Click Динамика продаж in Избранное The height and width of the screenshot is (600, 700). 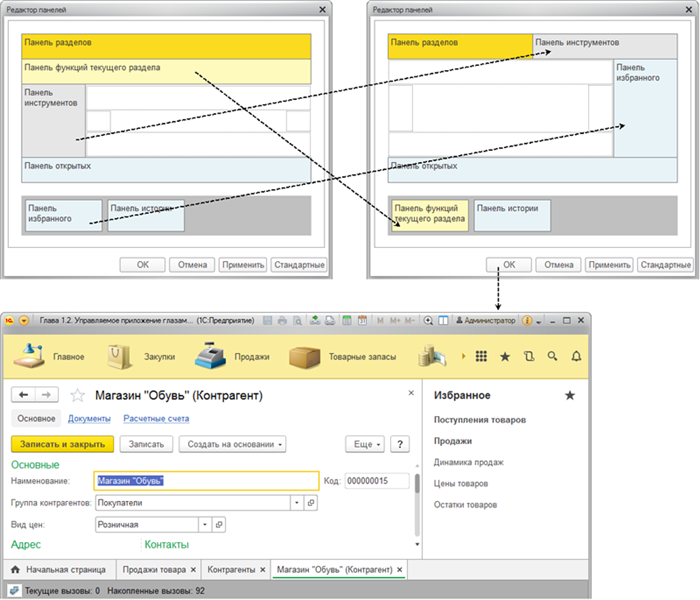click(468, 462)
